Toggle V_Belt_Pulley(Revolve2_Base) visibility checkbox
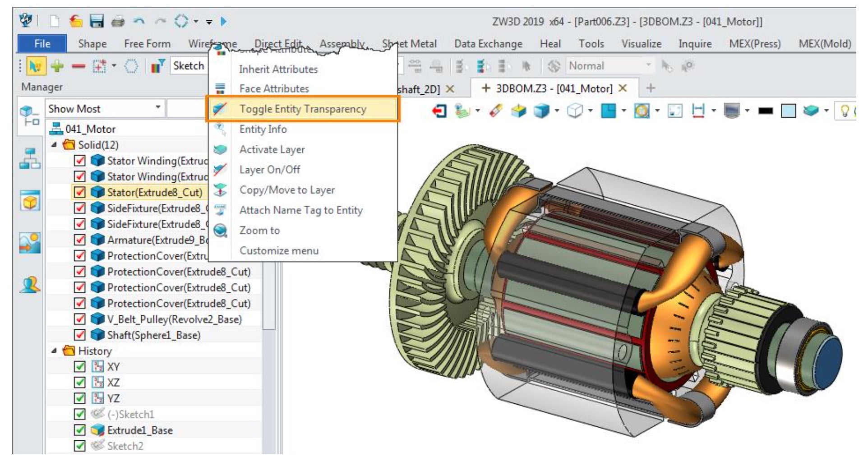This screenshot has width=868, height=471. [79, 319]
